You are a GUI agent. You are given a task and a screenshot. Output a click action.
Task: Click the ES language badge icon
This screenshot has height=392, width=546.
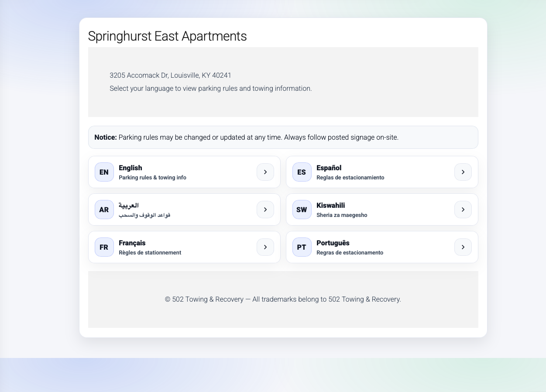[302, 172]
